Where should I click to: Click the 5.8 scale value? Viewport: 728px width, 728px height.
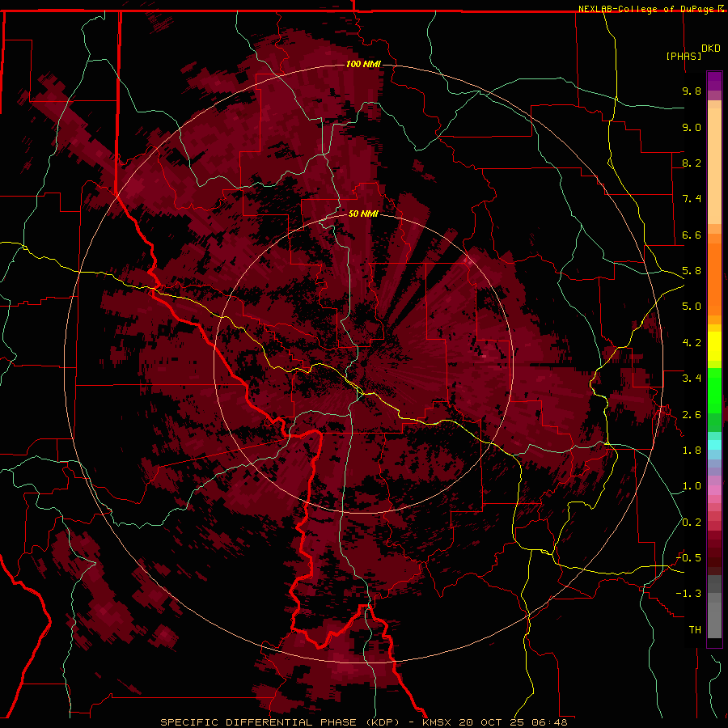[692, 271]
